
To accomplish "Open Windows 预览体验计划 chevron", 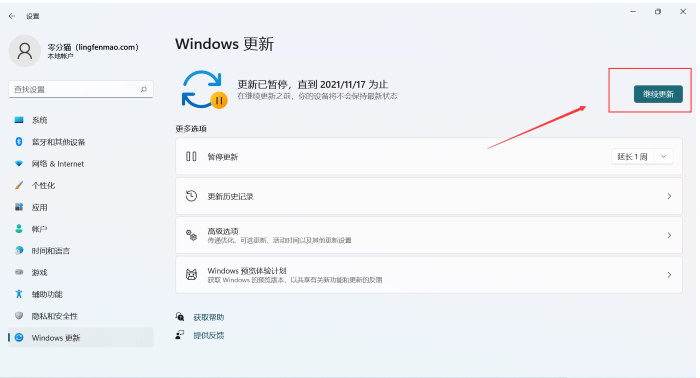I will [x=669, y=274].
